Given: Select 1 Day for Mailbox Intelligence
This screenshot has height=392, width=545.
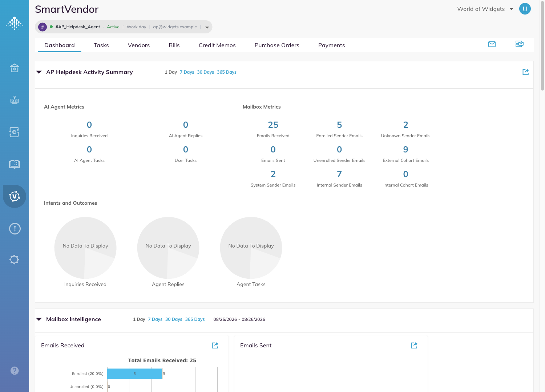Looking at the screenshot, I should (139, 319).
